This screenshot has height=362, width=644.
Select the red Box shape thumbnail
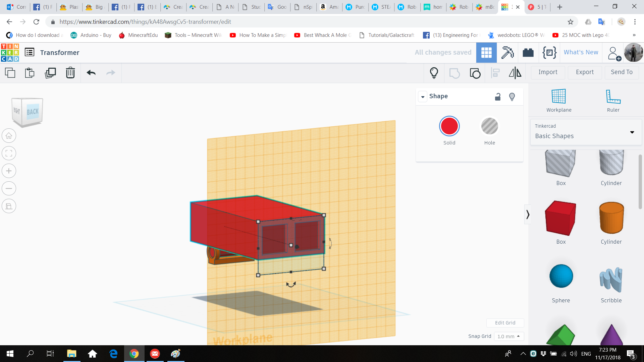click(560, 218)
